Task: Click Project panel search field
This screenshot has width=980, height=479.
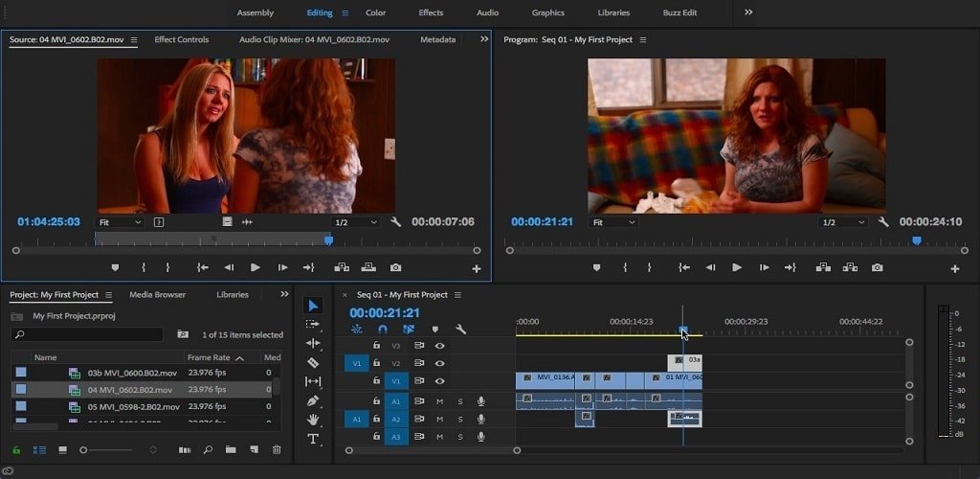Action: [x=87, y=334]
